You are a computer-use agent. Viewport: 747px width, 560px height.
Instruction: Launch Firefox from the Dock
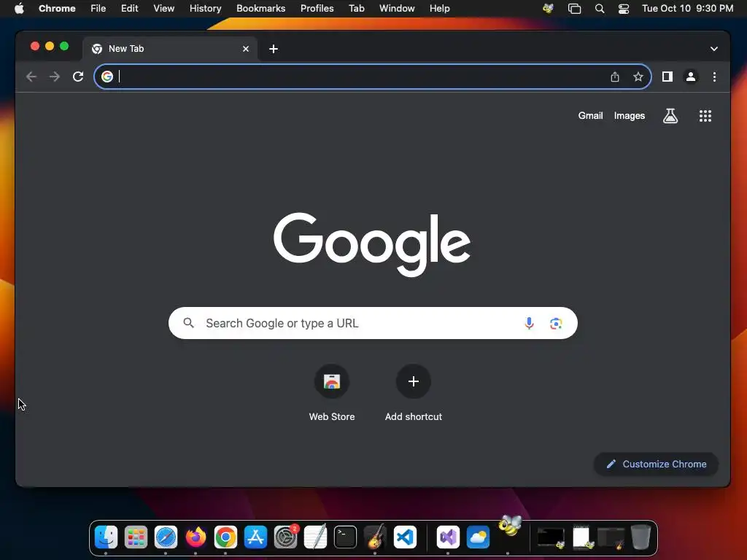(196, 537)
